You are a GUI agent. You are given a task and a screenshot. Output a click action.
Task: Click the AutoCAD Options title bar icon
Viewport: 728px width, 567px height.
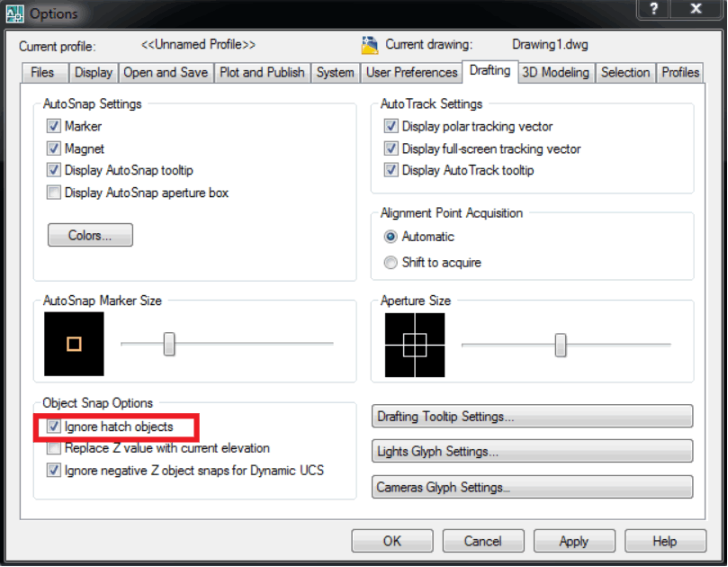14,13
